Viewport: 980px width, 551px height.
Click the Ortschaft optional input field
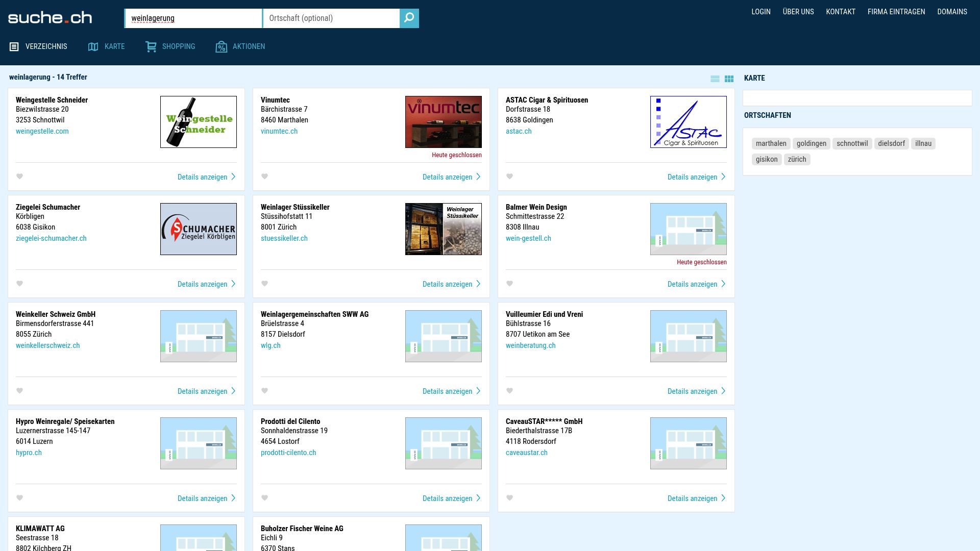click(331, 18)
